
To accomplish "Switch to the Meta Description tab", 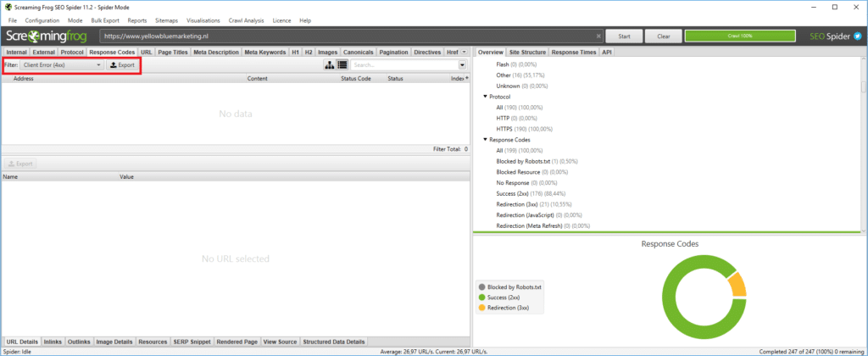I will pos(216,52).
